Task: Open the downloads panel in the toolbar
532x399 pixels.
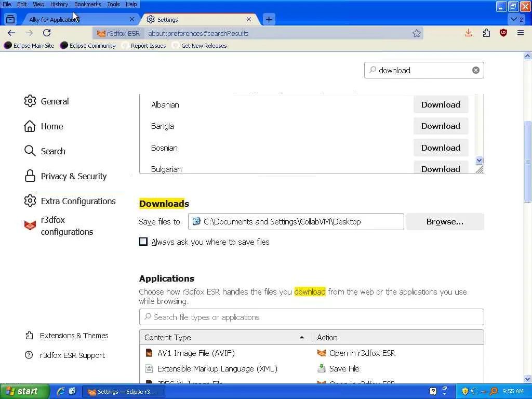Action: tap(469, 33)
